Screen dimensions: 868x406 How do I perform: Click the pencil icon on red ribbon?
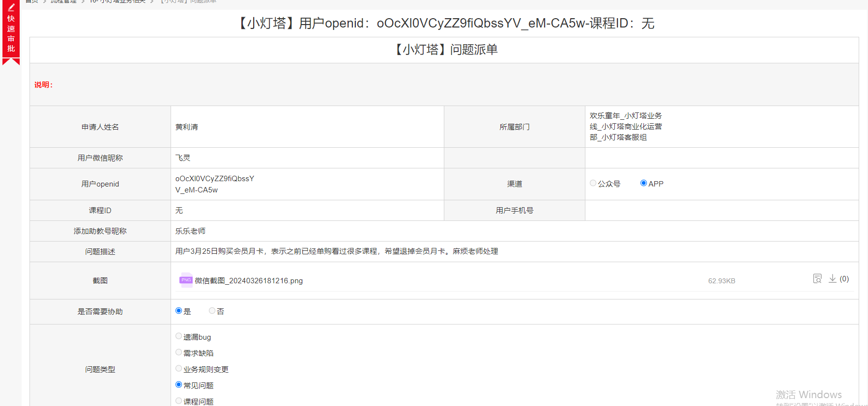tap(11, 7)
